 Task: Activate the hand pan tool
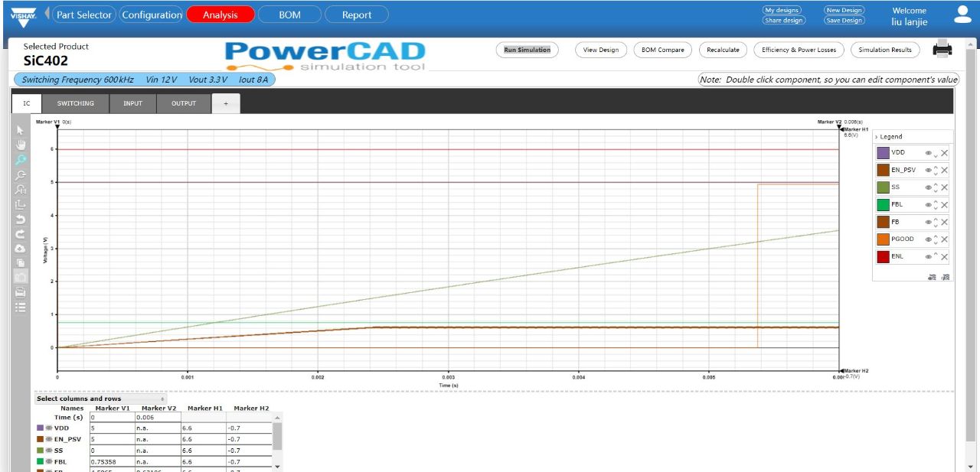(x=21, y=145)
